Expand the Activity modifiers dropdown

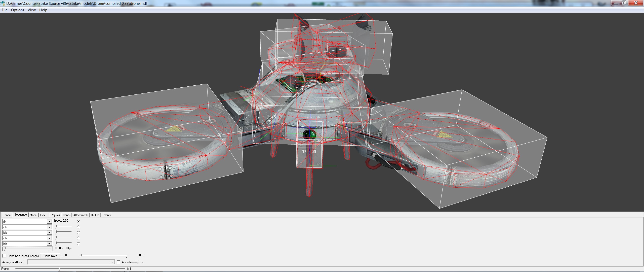pyautogui.click(x=71, y=262)
